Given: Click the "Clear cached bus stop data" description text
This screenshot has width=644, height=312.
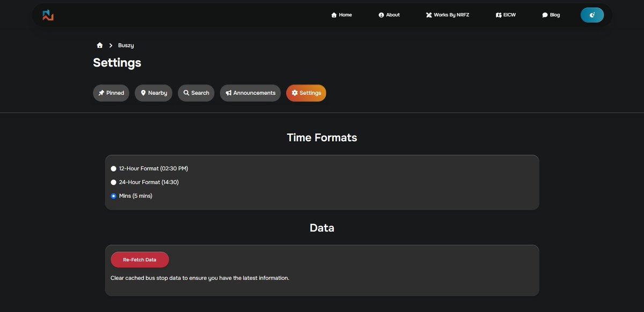Looking at the screenshot, I should [200, 278].
